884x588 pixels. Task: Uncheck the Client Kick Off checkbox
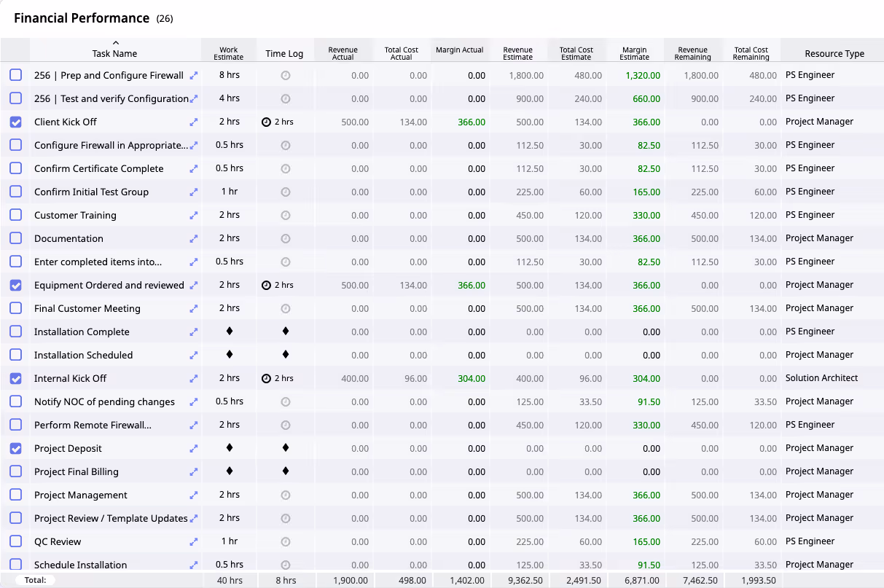[16, 122]
